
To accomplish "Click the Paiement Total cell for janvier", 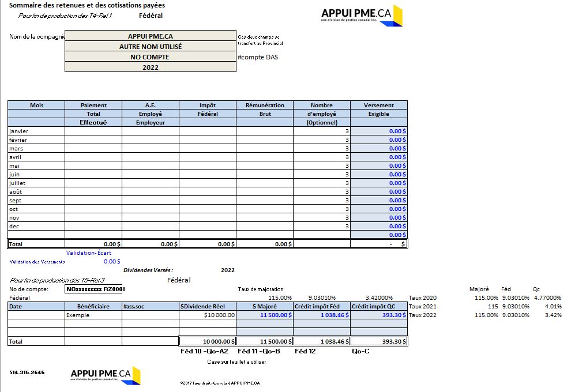I will coord(93,131).
